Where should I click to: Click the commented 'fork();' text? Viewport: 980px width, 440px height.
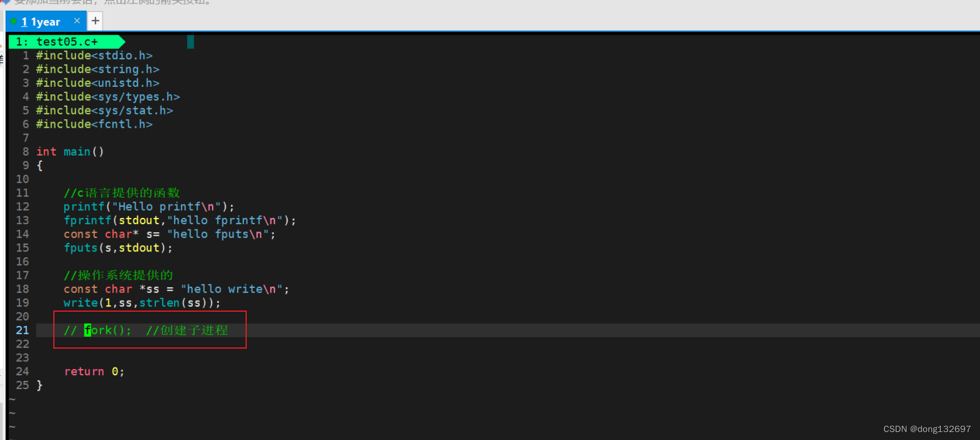[108, 330]
